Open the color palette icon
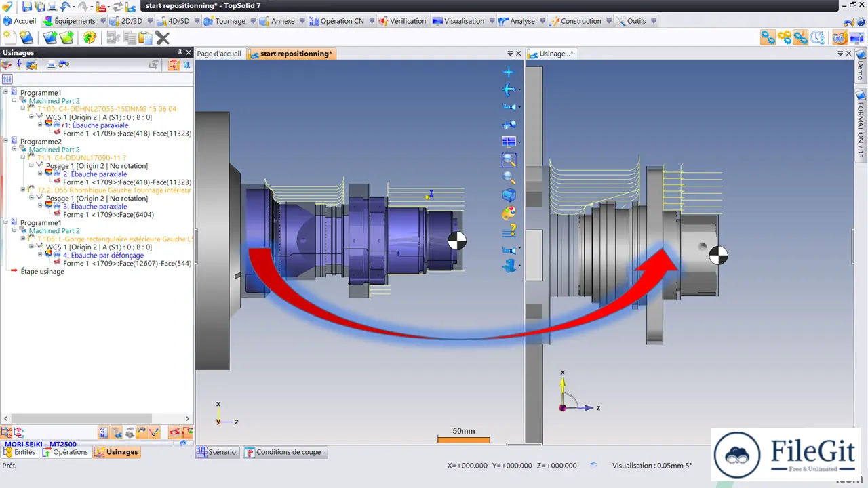Screen dimensions: 868x488 coord(509,213)
